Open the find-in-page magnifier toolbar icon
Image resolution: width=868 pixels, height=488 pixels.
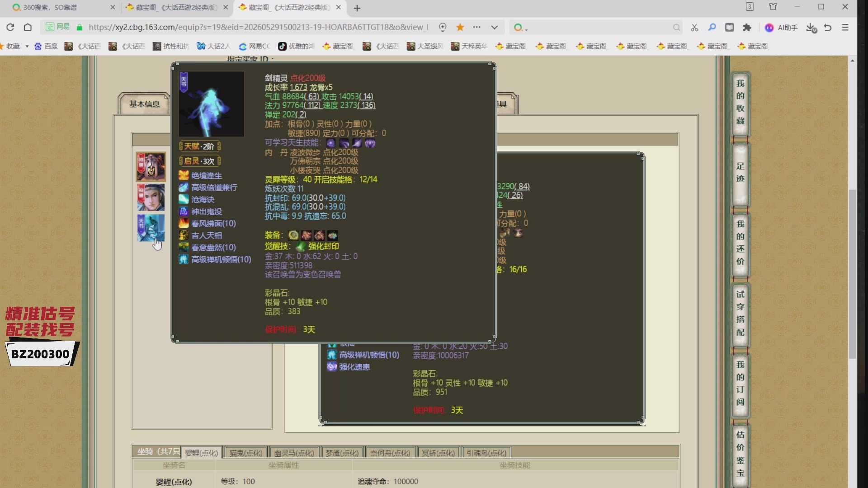(x=712, y=28)
